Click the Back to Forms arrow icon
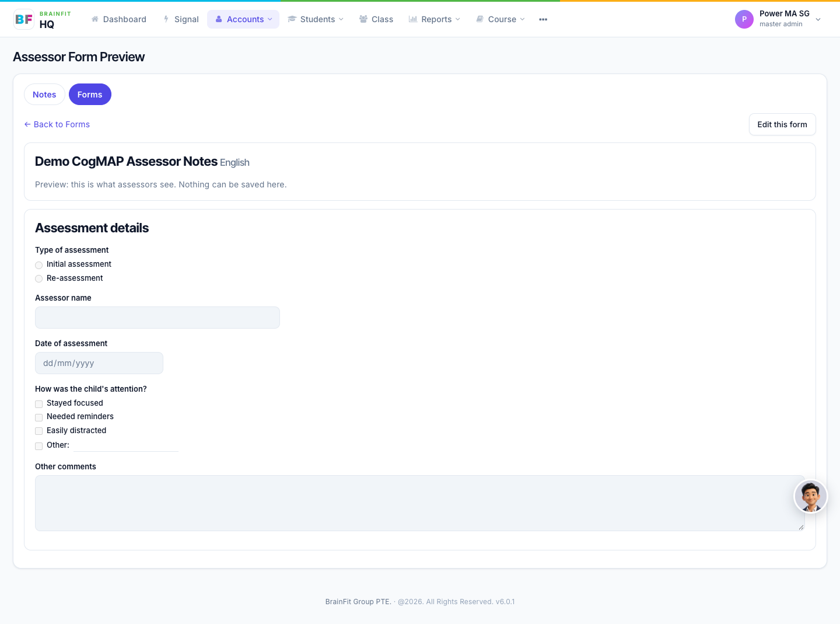 point(27,124)
